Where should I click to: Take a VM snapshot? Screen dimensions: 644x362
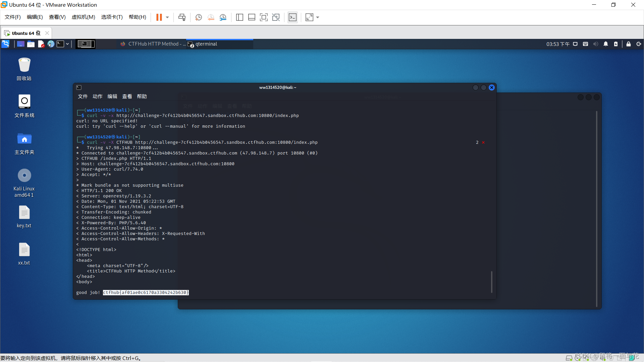pos(199,17)
